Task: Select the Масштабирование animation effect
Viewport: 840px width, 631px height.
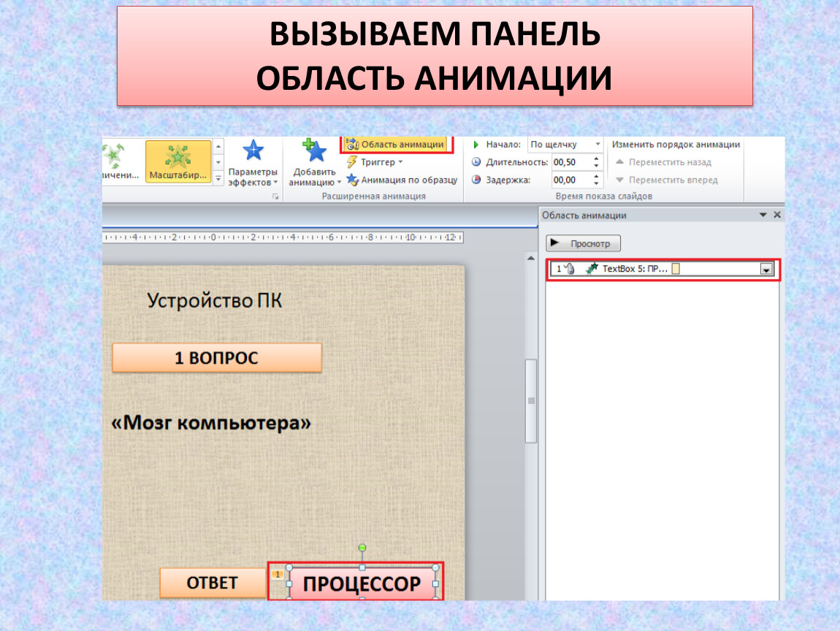Action: pyautogui.click(x=178, y=161)
